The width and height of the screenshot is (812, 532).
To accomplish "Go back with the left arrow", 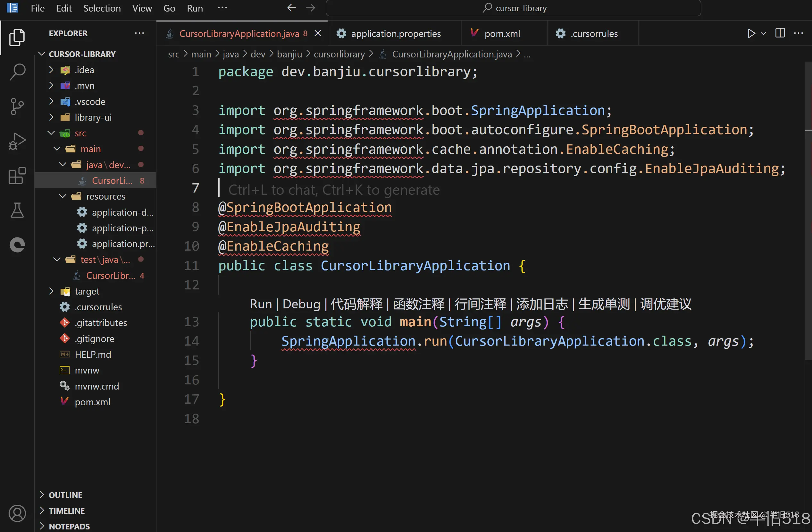I will (x=291, y=8).
